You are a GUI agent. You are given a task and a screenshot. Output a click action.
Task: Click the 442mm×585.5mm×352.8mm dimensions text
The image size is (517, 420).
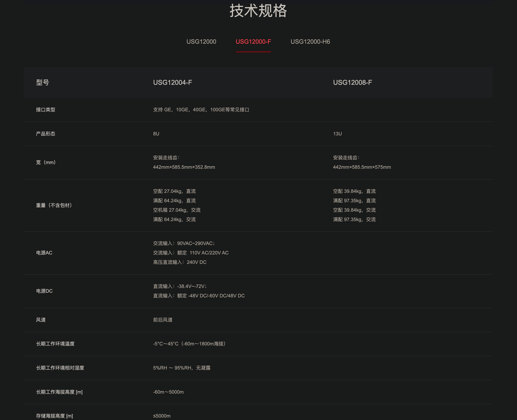(x=184, y=167)
